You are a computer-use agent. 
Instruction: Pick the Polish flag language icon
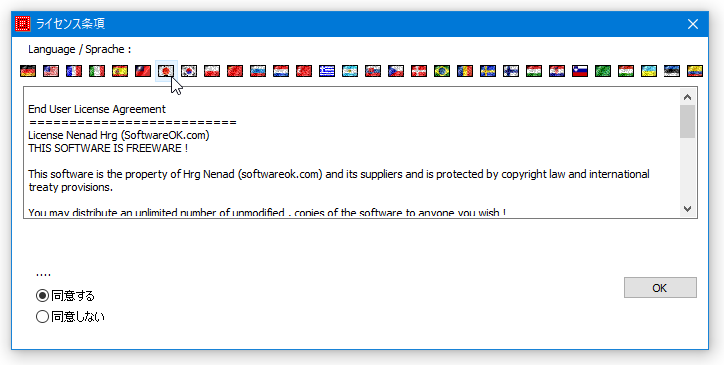click(x=212, y=71)
